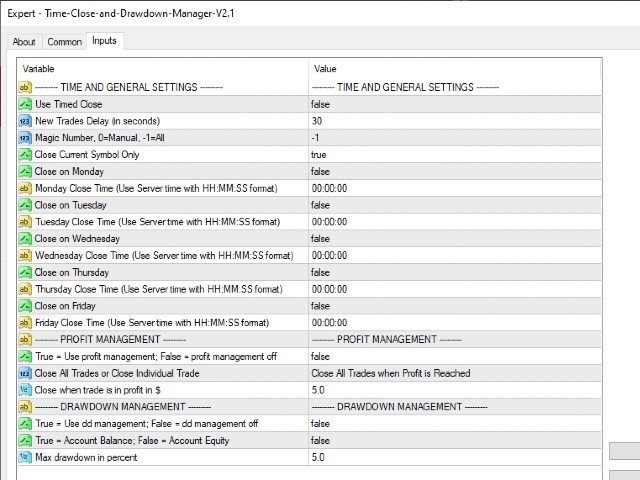Click the icon beside Close All Trades variable
640x480 pixels.
[x=25, y=373]
